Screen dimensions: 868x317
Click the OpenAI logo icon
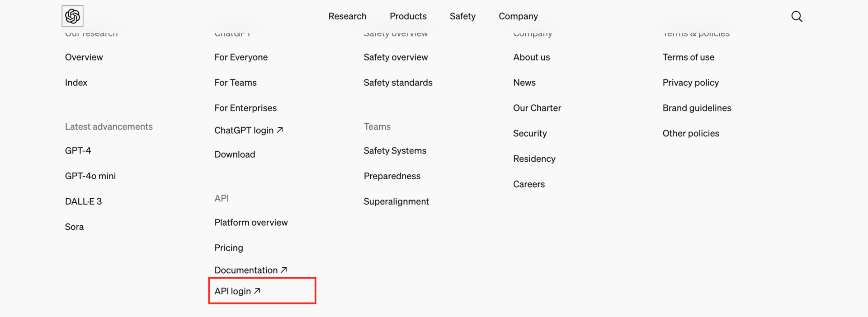[x=72, y=16]
